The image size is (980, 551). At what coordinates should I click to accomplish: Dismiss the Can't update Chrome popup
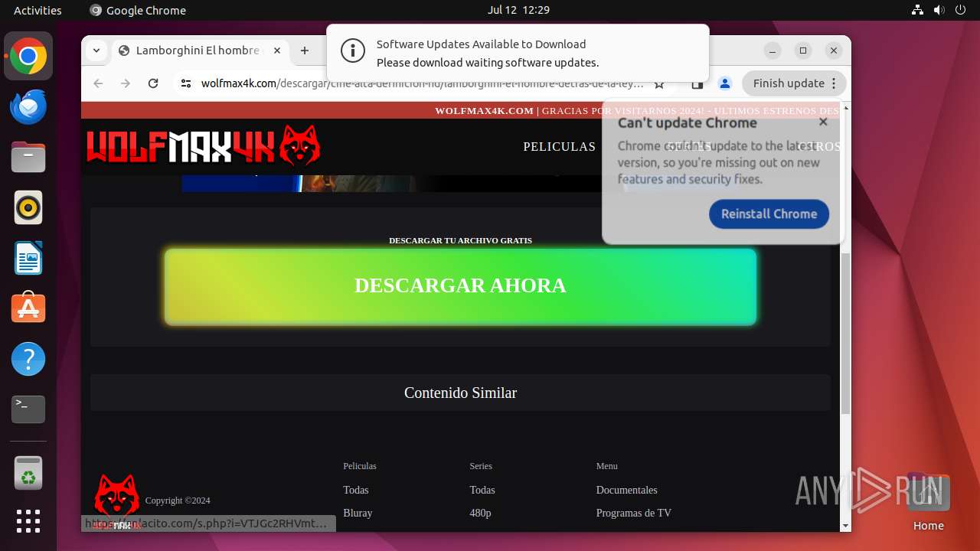[823, 122]
